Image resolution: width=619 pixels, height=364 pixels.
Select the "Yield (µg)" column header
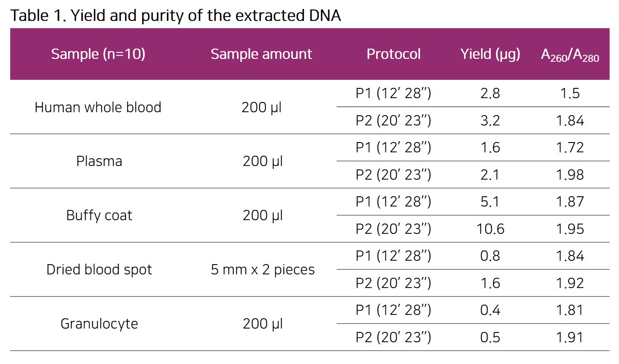[490, 54]
